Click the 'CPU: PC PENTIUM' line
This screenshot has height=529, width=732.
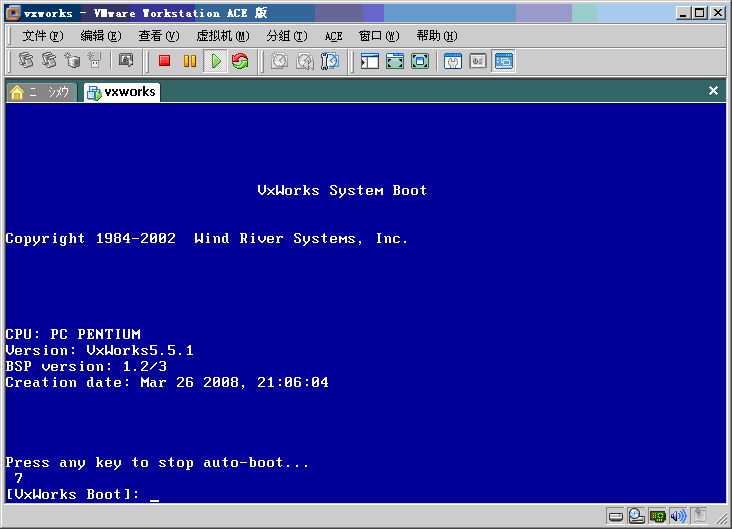pyautogui.click(x=73, y=334)
